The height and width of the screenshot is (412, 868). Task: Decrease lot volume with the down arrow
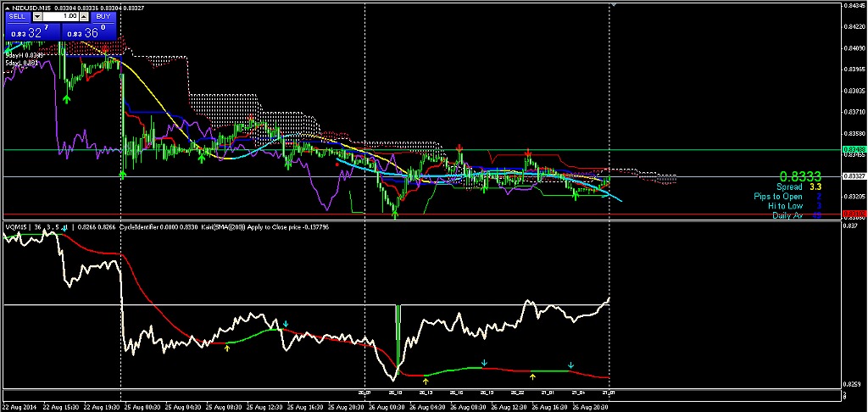pyautogui.click(x=37, y=16)
